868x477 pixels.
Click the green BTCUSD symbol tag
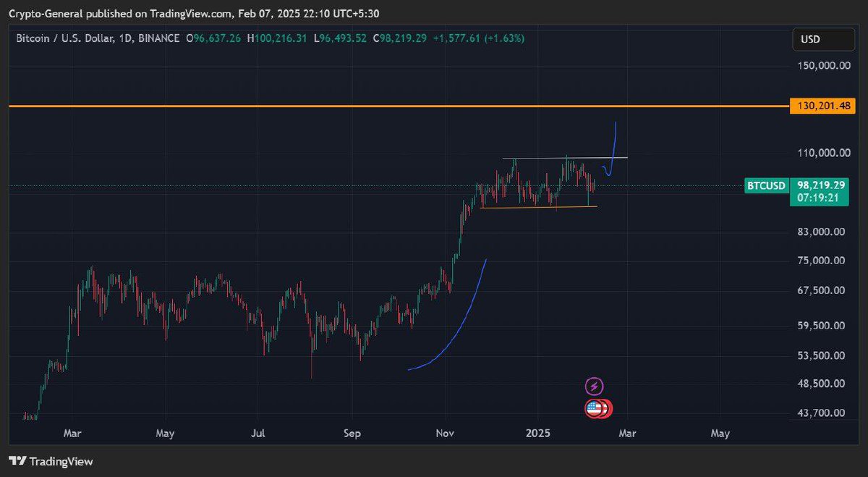(766, 186)
